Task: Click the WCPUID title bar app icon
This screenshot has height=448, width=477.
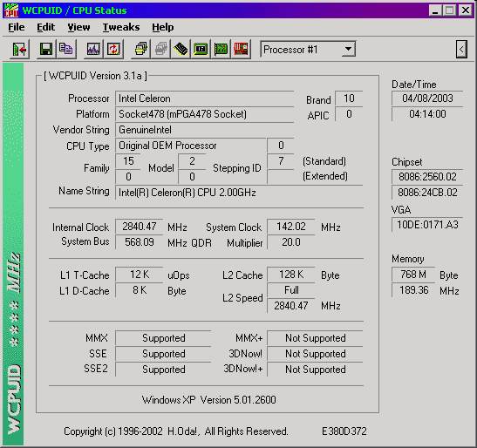Action: click(11, 10)
